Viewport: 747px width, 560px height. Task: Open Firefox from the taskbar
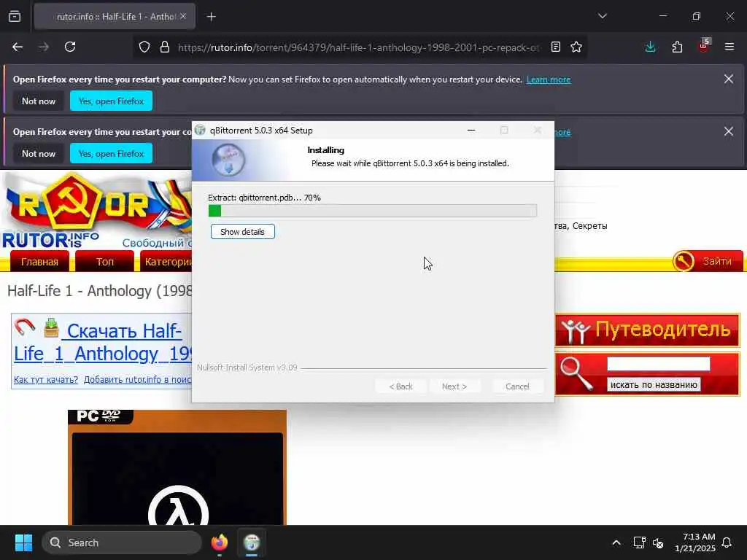220,542
